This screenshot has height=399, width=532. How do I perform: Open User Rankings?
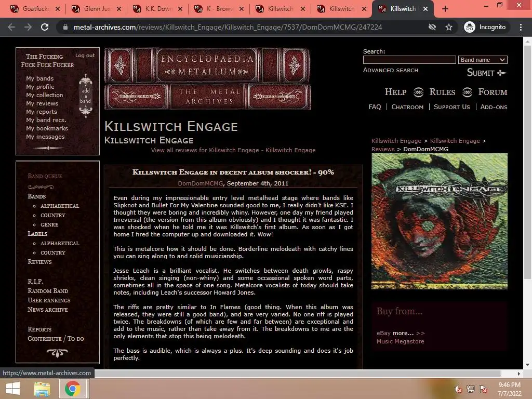49,300
